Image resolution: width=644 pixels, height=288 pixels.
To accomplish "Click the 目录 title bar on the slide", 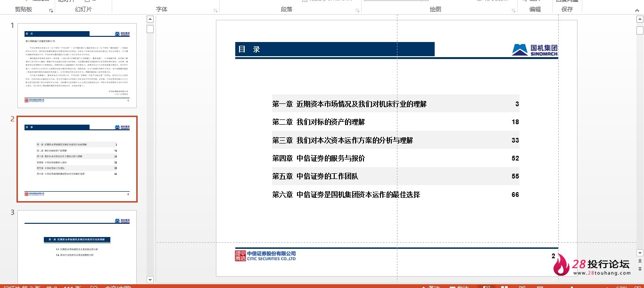I will point(335,49).
